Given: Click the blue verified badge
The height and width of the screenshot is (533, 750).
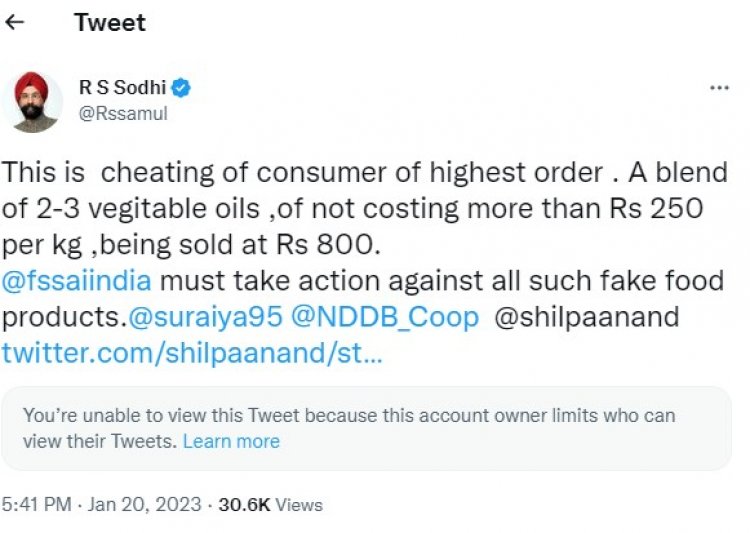Looking at the screenshot, I should (180, 88).
